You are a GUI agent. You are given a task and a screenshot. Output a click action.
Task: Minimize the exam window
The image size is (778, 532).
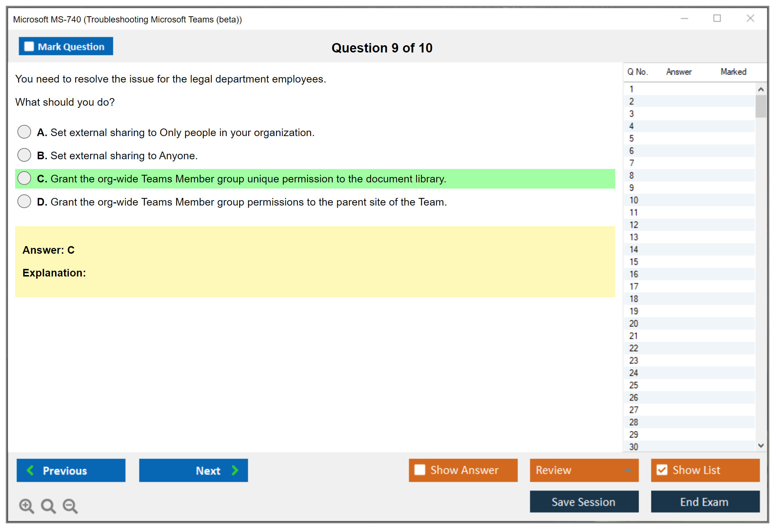684,18
